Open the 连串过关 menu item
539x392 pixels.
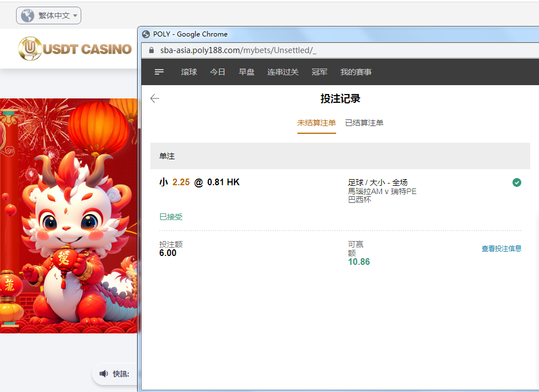tap(283, 72)
